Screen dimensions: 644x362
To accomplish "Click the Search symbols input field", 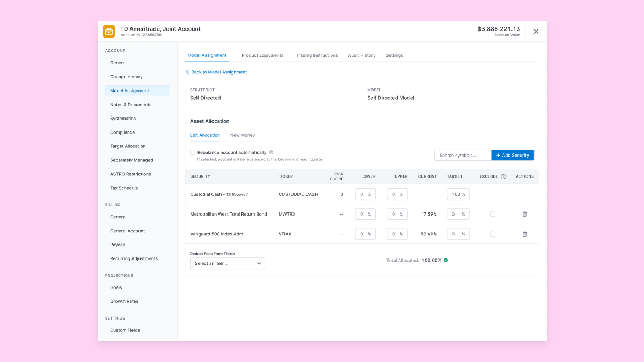I will (x=463, y=155).
